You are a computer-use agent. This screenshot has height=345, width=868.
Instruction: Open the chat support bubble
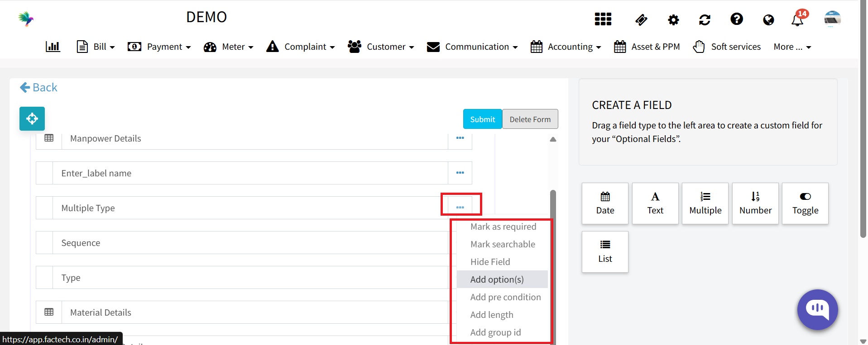[817, 310]
